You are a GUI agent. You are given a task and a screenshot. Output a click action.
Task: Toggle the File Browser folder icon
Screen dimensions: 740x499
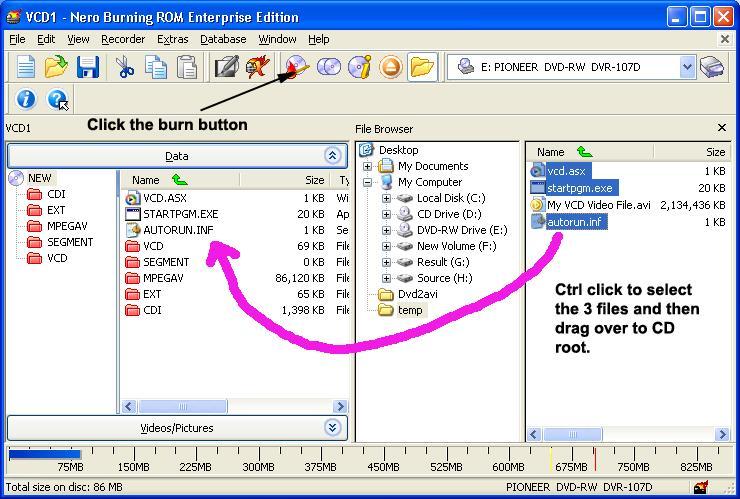(x=422, y=67)
